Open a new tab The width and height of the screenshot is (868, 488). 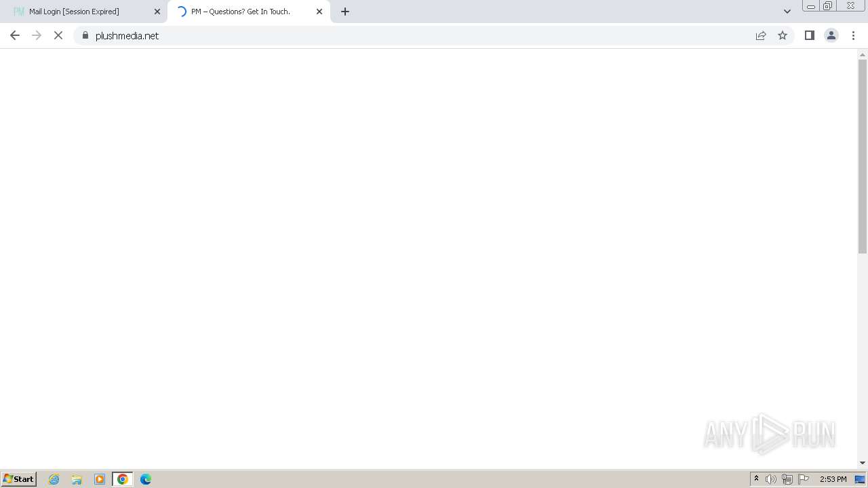[x=345, y=12]
